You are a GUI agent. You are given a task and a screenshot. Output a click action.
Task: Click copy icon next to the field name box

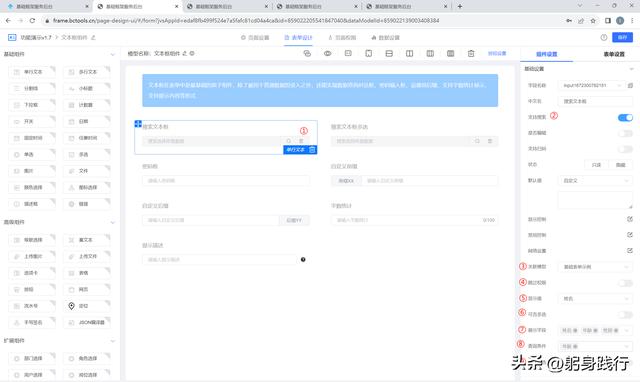click(630, 85)
